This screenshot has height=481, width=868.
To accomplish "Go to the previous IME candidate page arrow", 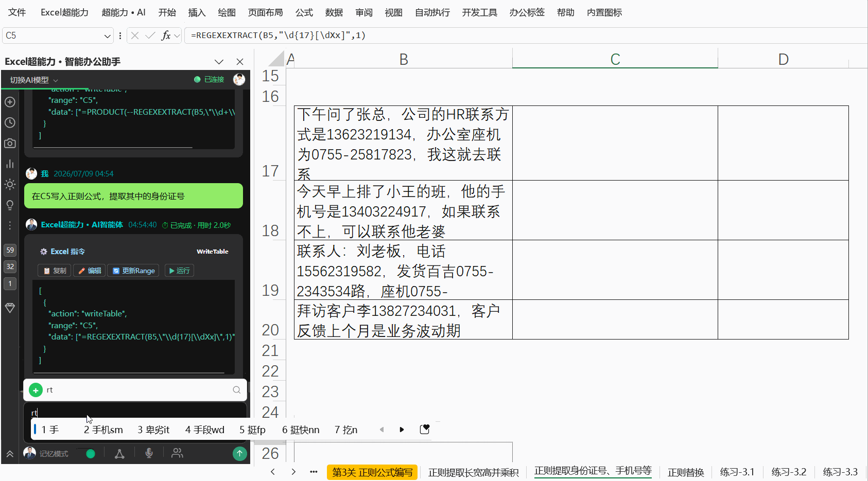I will pos(381,430).
